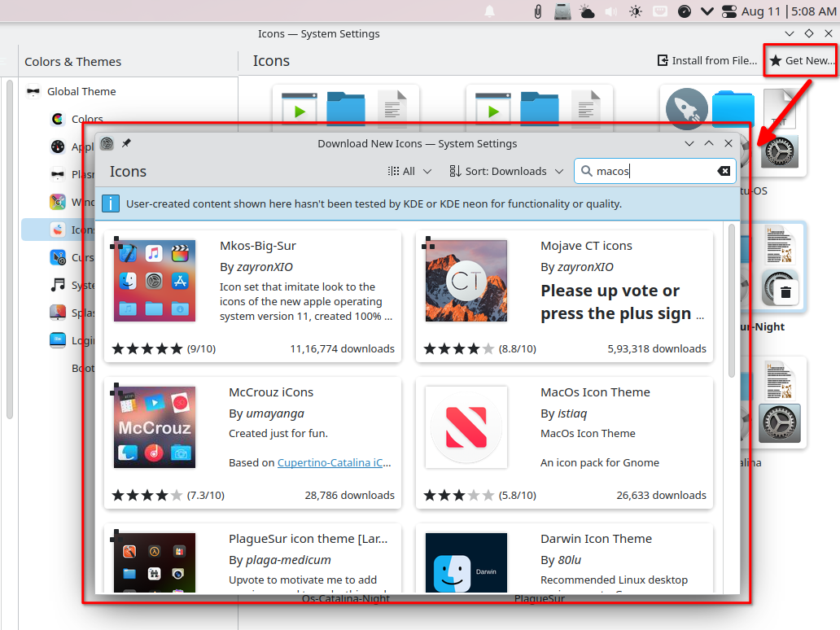The image size is (840, 630).
Task: Open the PlagueSur icon theme thumbnail
Action: point(155,562)
